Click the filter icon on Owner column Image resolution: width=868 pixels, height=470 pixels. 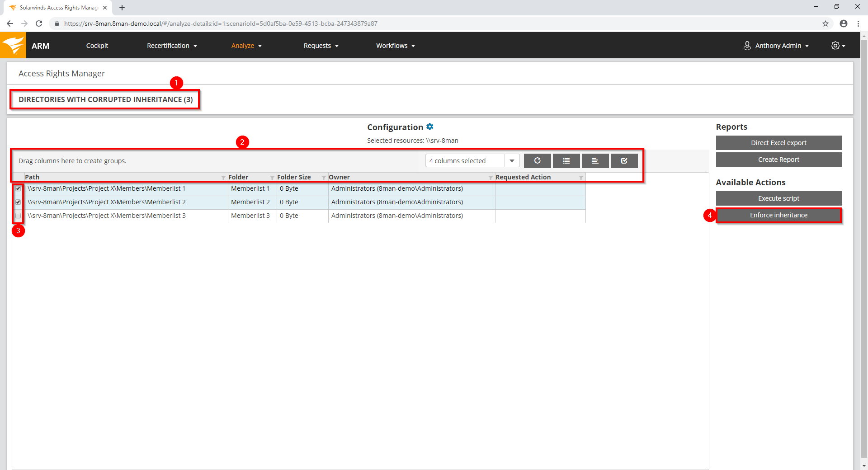point(491,178)
